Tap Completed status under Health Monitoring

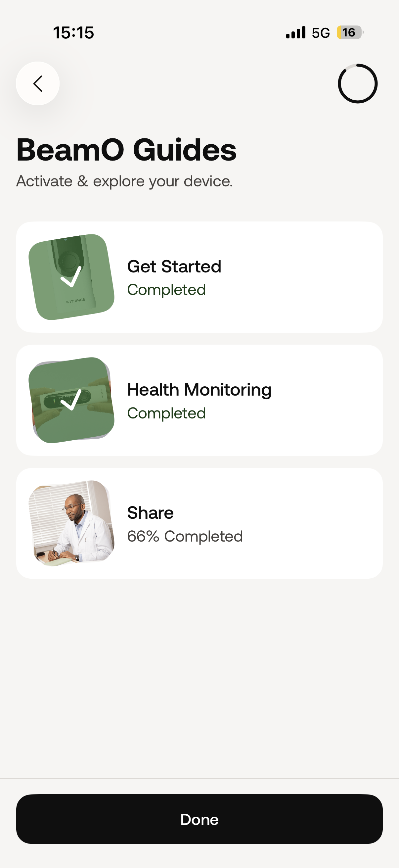pyautogui.click(x=166, y=413)
